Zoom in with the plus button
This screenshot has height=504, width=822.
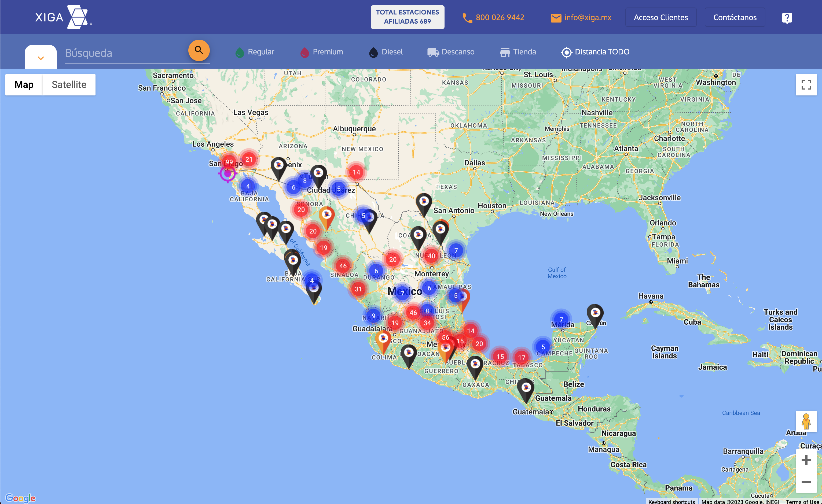806,460
